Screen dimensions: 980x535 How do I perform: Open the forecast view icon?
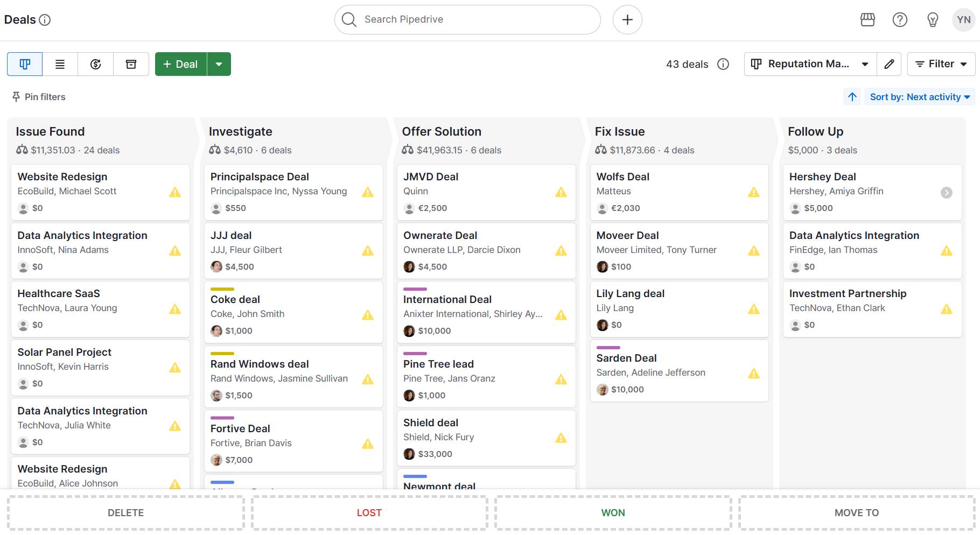click(x=96, y=64)
